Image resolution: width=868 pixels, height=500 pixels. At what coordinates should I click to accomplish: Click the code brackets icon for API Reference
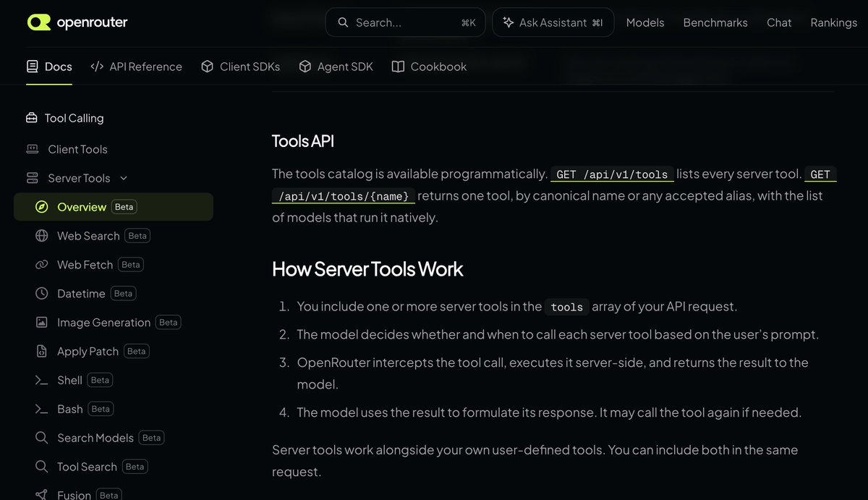97,67
